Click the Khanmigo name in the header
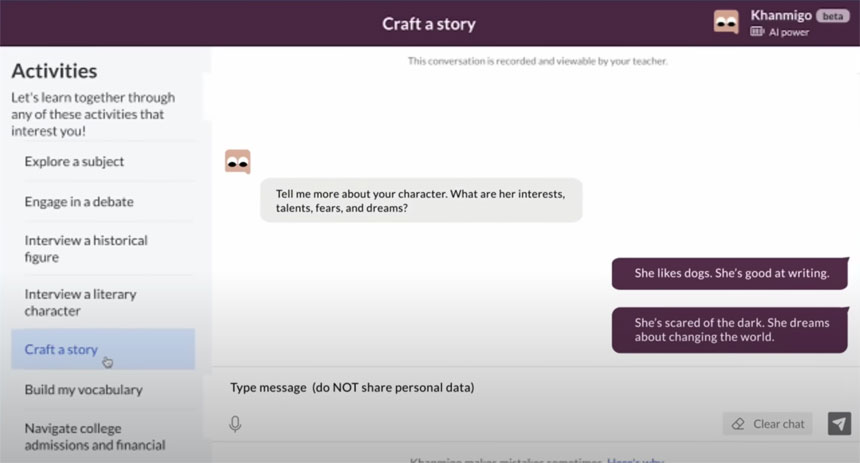This screenshot has height=463, width=860. click(x=780, y=15)
